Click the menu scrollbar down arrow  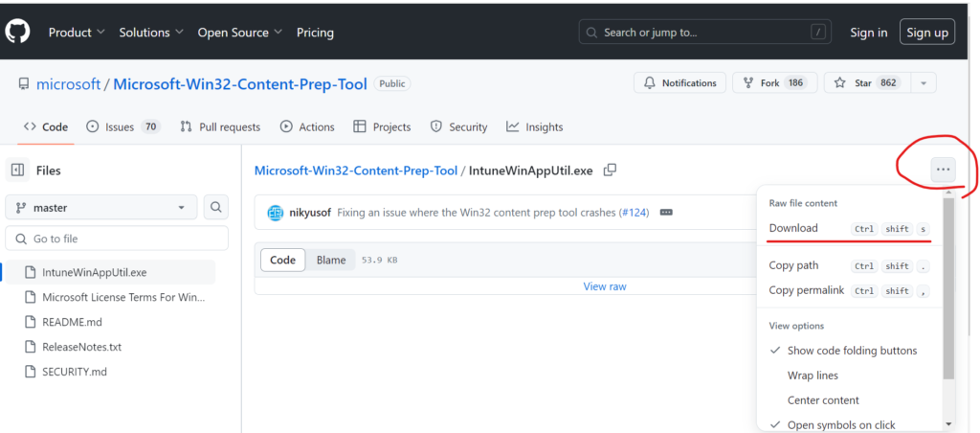point(948,423)
